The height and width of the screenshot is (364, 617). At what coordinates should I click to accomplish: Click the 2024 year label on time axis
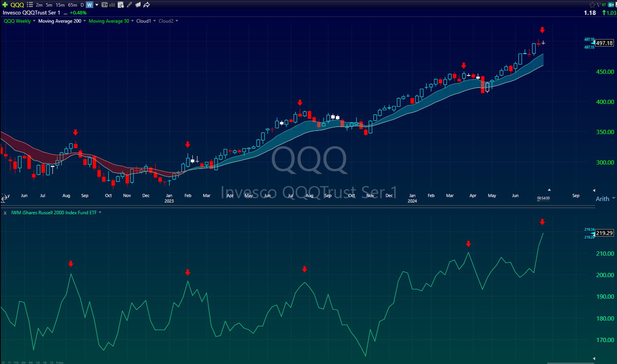pyautogui.click(x=412, y=201)
